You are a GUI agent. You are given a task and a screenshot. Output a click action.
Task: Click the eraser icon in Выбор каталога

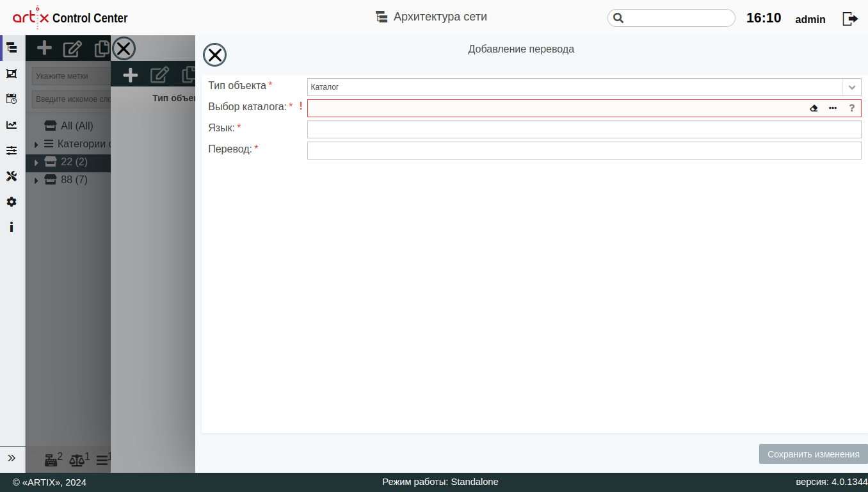coord(814,108)
